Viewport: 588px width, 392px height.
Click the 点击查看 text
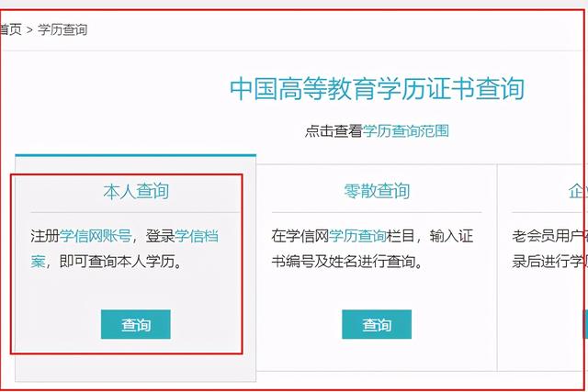[334, 130]
